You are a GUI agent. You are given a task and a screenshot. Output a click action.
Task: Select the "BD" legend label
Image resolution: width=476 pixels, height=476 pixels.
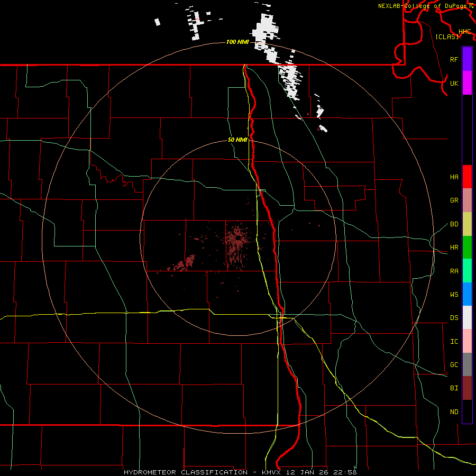[x=454, y=224]
